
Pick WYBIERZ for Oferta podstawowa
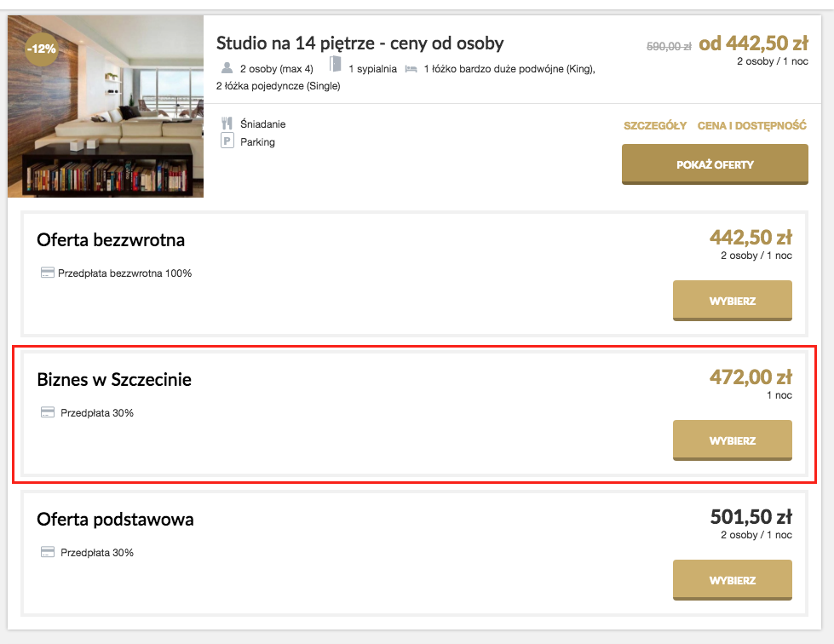(733, 580)
